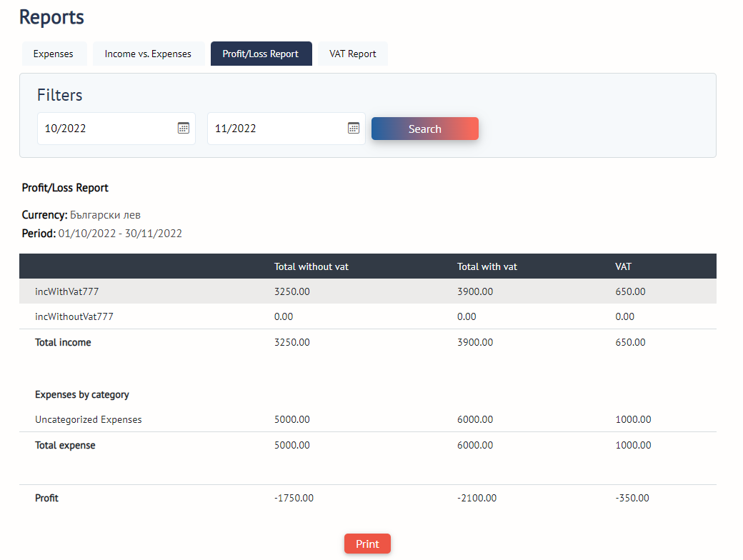Click the Uncategorized Expenses category row

coord(89,419)
